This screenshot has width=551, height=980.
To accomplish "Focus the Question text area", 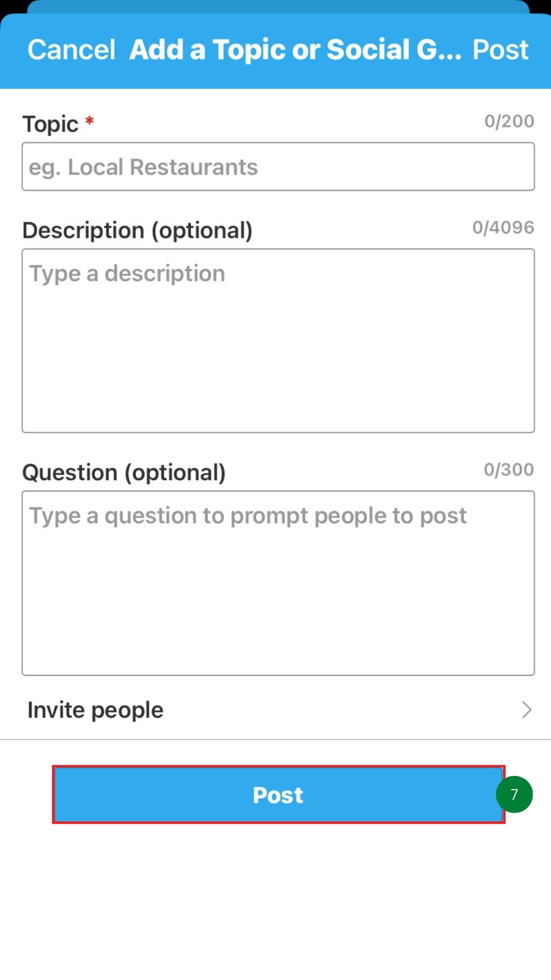I will pyautogui.click(x=278, y=583).
